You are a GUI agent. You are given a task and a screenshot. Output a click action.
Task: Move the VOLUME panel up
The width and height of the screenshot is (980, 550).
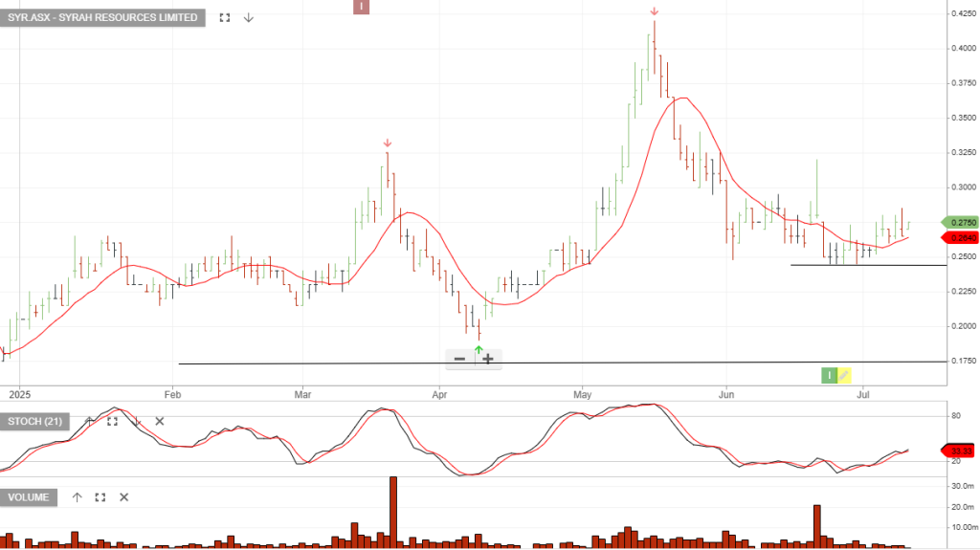point(77,497)
